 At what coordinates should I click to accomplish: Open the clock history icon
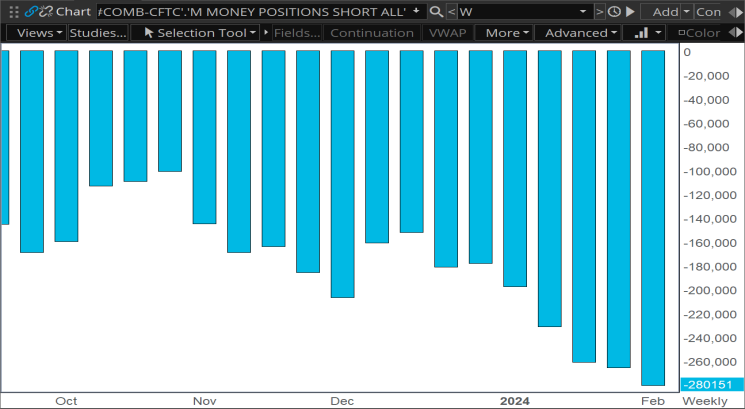614,12
